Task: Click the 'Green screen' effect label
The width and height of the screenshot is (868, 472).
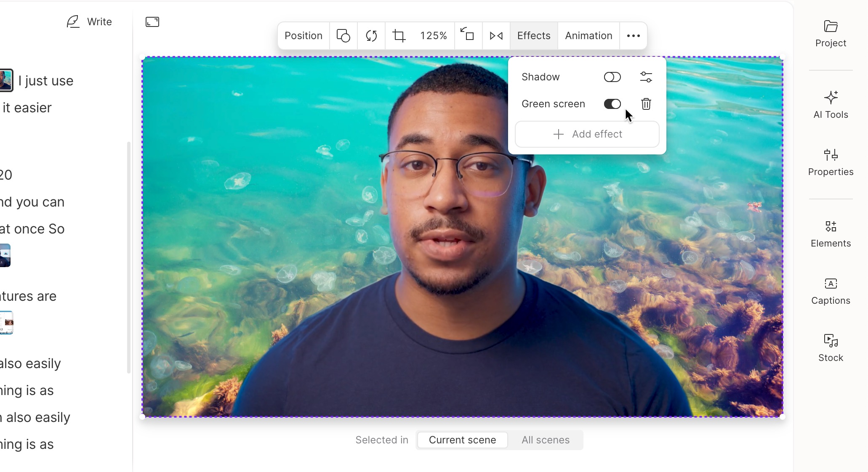Action: click(553, 104)
